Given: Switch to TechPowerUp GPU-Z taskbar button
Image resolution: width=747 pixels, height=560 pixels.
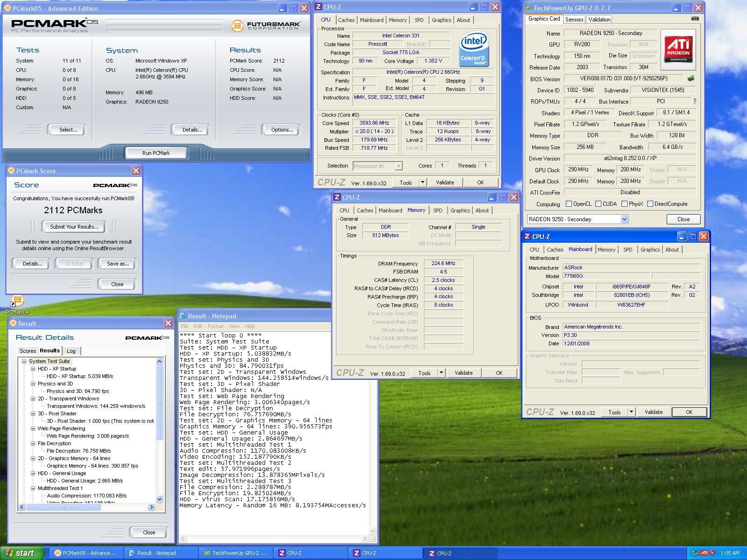Looking at the screenshot, I should point(236,553).
